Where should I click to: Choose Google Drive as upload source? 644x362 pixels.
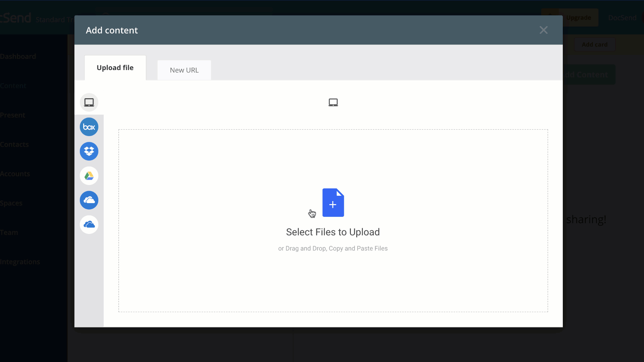[89, 176]
